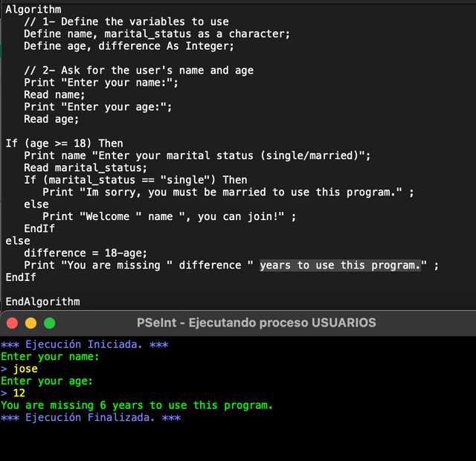Click the If marital_status == "single" line

(135, 180)
